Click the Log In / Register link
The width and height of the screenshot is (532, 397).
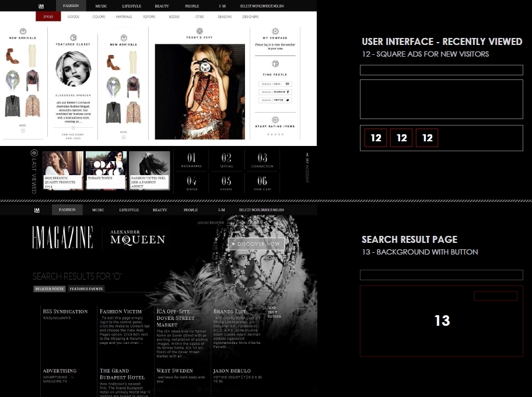(211, 223)
